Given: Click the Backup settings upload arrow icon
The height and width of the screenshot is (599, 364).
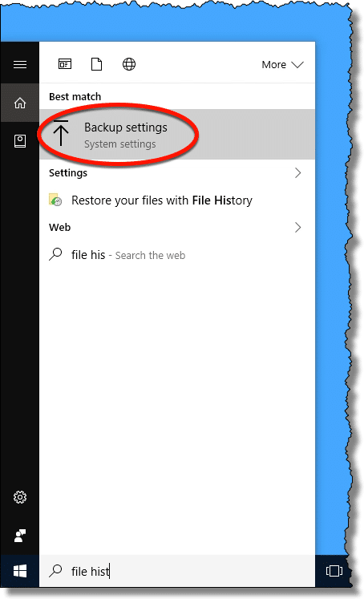Looking at the screenshot, I should click(x=61, y=132).
